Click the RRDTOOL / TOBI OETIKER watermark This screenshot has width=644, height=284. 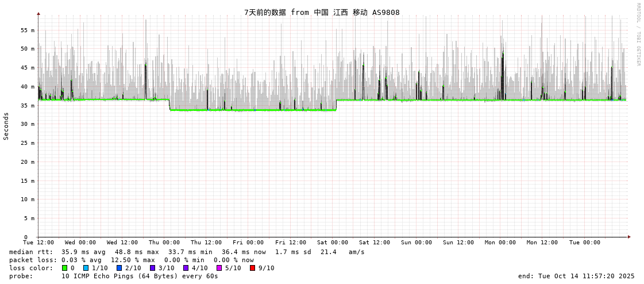coord(638,34)
